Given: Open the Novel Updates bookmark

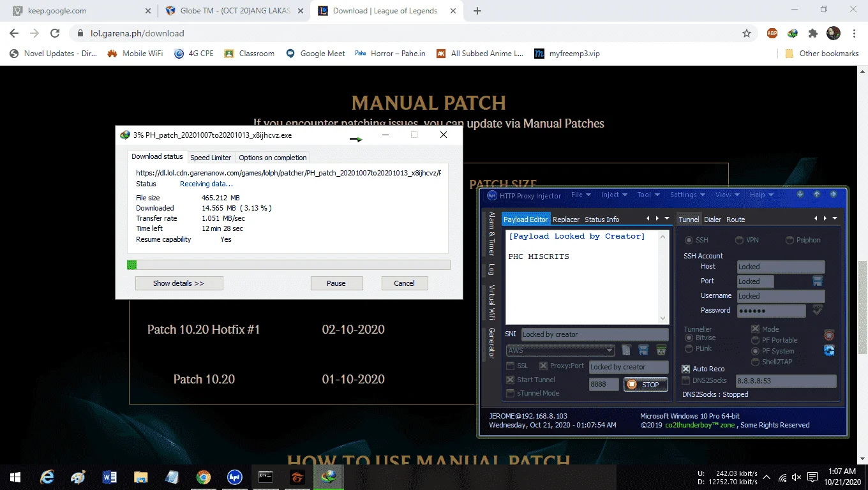Looking at the screenshot, I should tap(54, 54).
